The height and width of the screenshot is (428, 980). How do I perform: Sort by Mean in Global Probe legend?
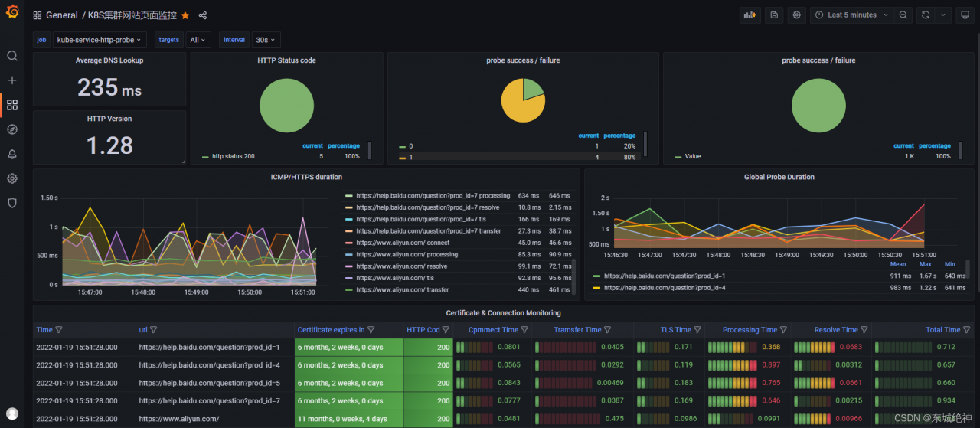tap(898, 264)
